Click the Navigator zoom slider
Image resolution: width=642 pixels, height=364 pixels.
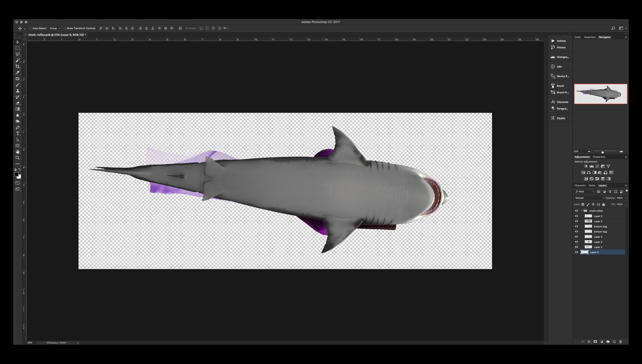[602, 152]
